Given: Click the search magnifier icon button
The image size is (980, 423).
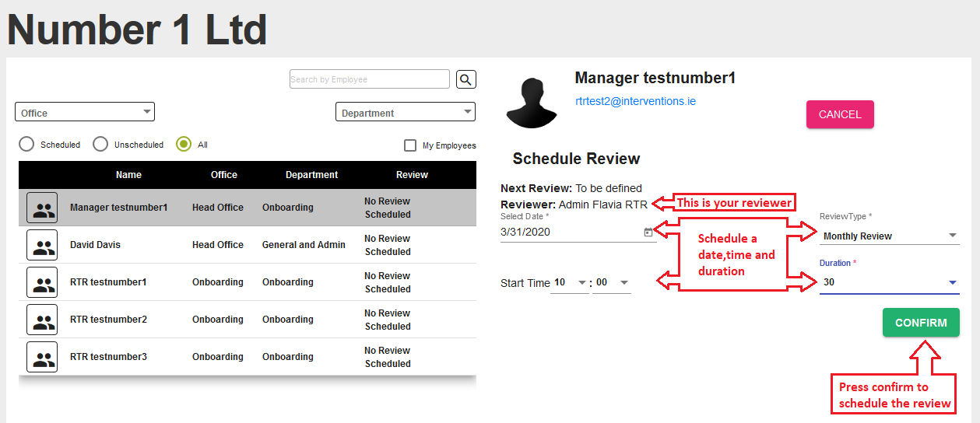Looking at the screenshot, I should tap(465, 79).
